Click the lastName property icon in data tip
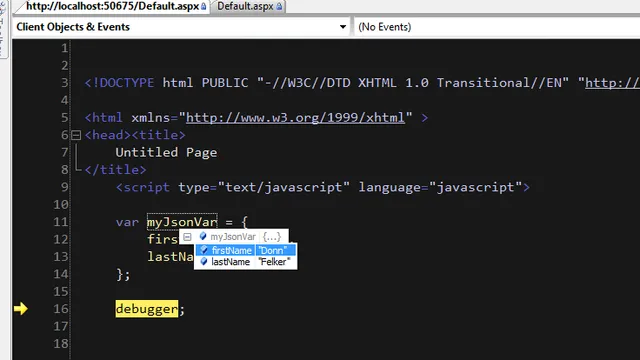Viewport: 640px width, 360px height. 204,261
